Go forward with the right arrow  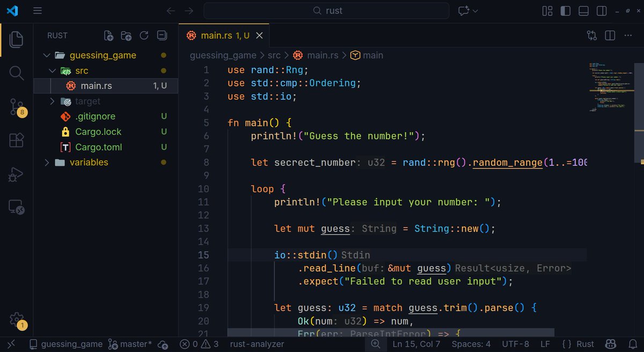(x=188, y=11)
